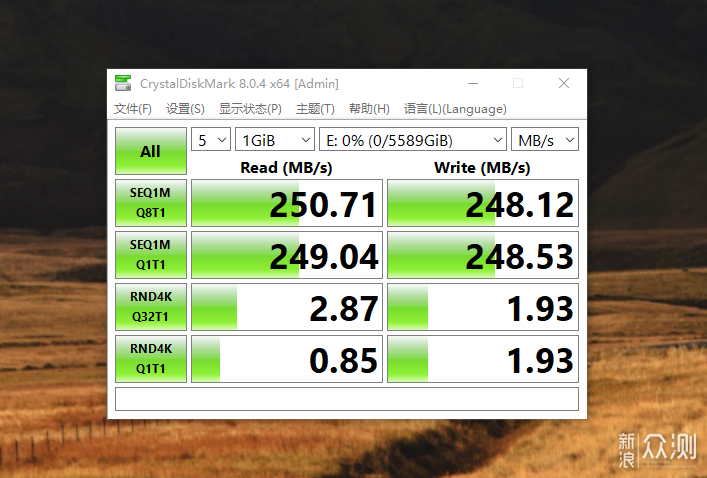Image resolution: width=707 pixels, height=478 pixels.
Task: Start the SEQ1M Q1T1 test
Action: point(151,255)
